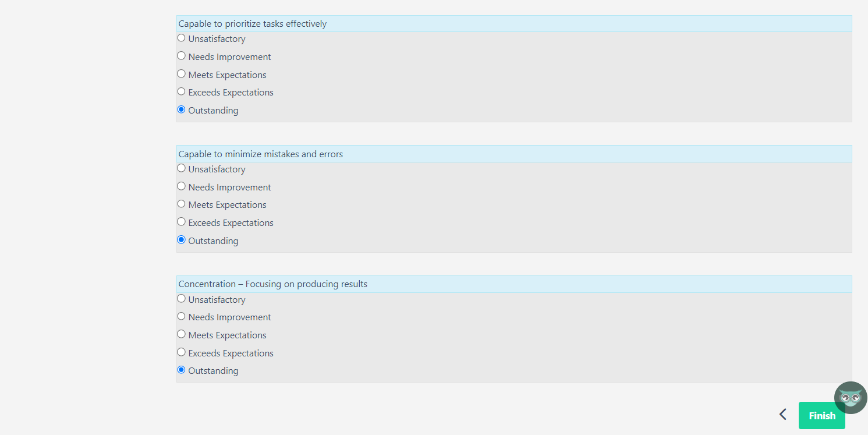Pick Needs Improvement under Concentration question
This screenshot has width=868, height=435.
[182, 316]
